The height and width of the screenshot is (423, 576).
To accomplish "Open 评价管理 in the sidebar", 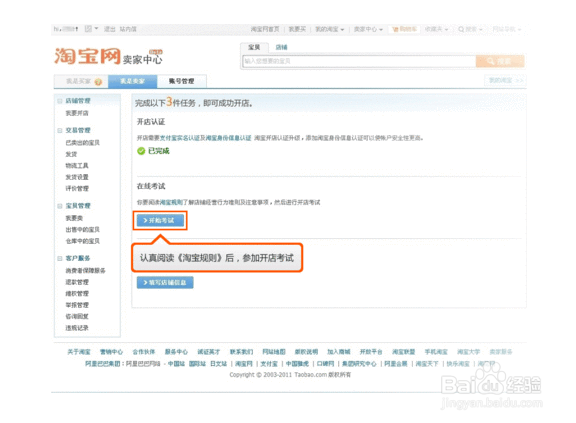I will [77, 188].
